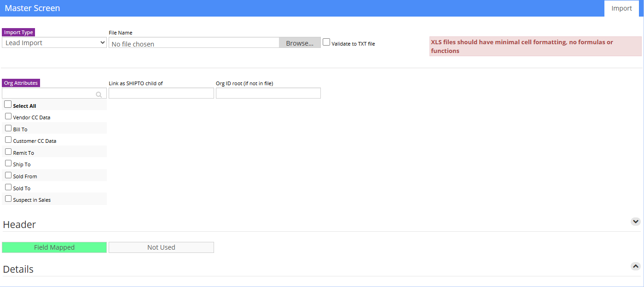The width and height of the screenshot is (644, 287).
Task: Enable the Ship To attribute
Action: point(8,163)
